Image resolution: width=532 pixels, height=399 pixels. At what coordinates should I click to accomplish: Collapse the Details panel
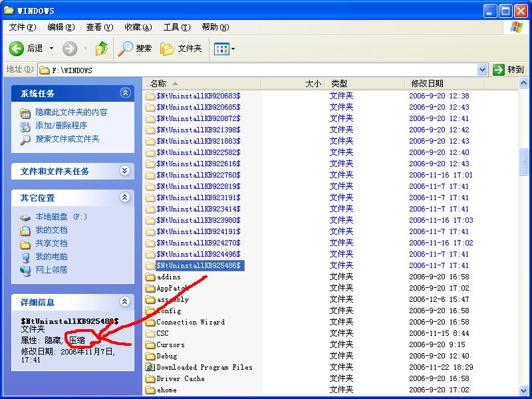pos(125,301)
